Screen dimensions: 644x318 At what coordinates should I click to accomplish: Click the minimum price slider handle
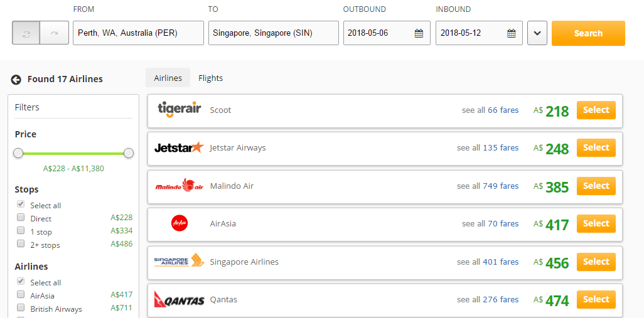point(18,154)
